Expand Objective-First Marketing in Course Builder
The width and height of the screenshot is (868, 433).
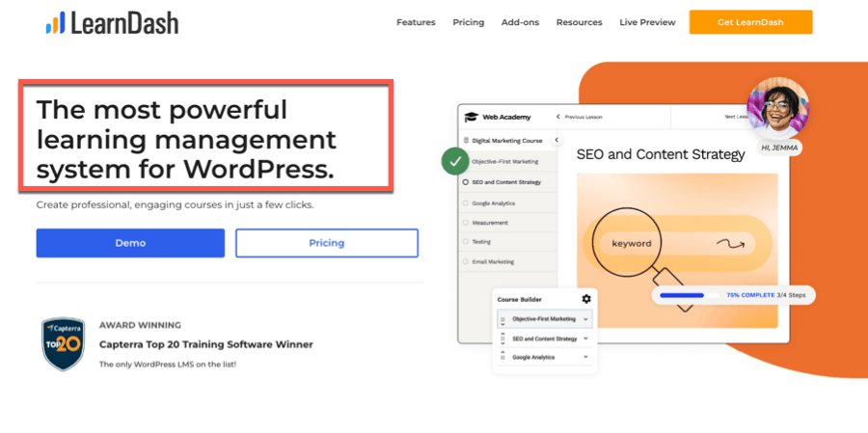[x=585, y=319]
